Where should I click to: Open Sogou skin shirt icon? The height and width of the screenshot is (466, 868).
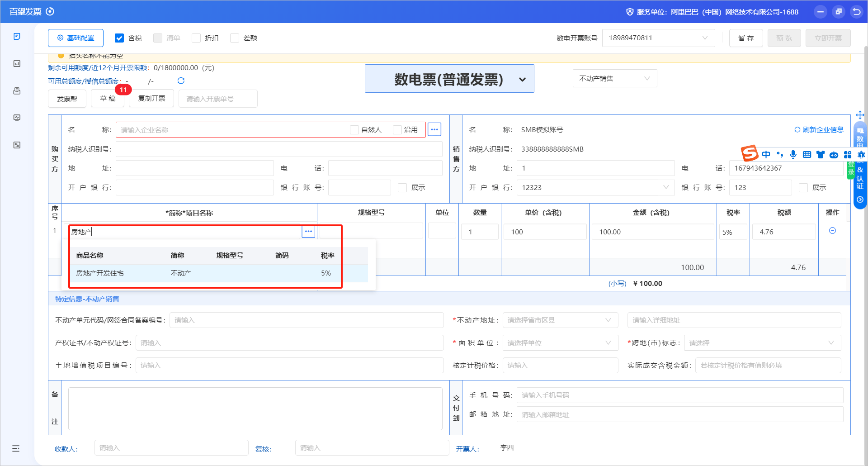(821, 154)
